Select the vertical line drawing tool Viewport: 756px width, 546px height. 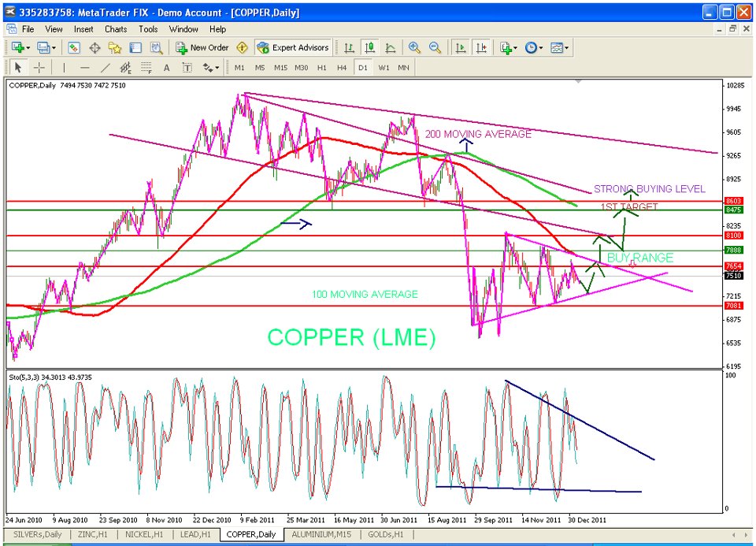pos(64,68)
